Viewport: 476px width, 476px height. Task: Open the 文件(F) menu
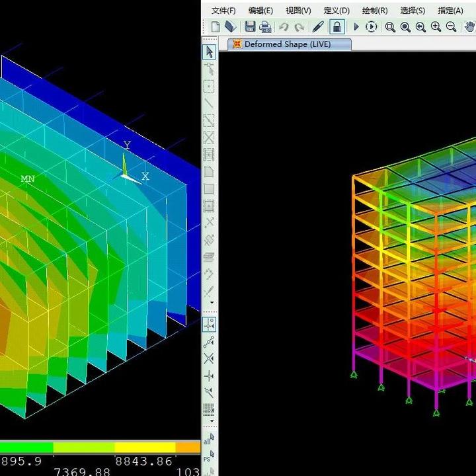[x=223, y=11]
